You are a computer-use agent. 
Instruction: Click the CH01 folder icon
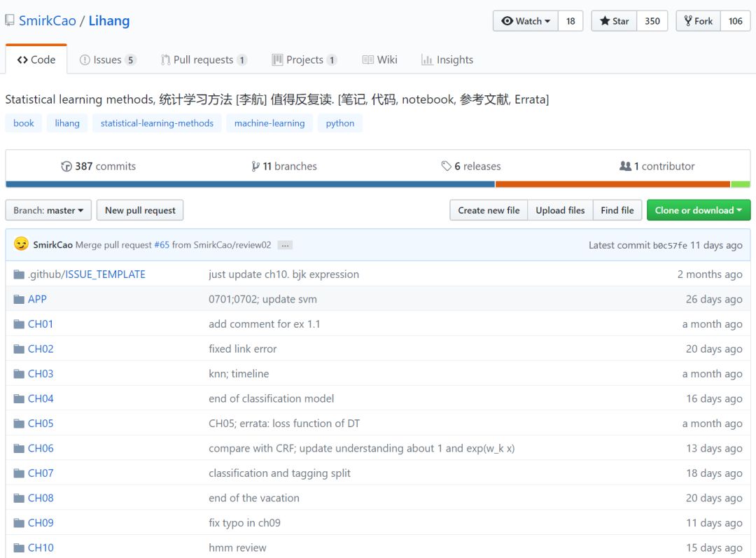click(19, 324)
